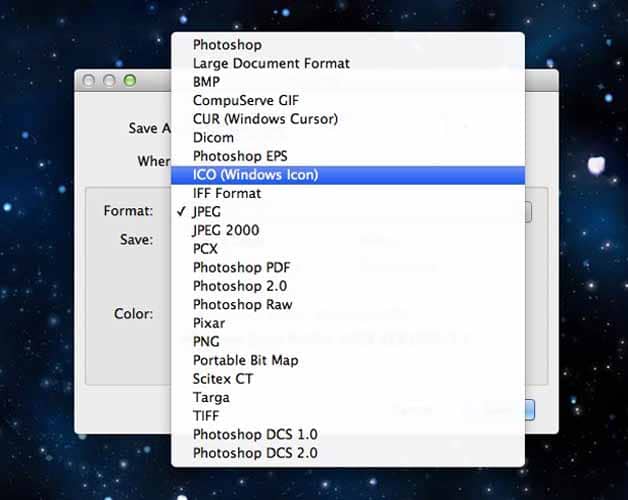Choose Photoshop PDF format

[x=348, y=267]
